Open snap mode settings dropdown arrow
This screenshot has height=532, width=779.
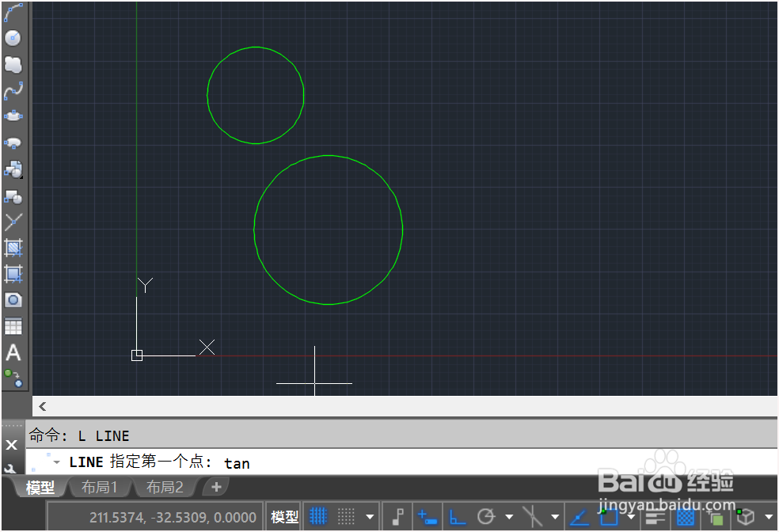point(370,517)
